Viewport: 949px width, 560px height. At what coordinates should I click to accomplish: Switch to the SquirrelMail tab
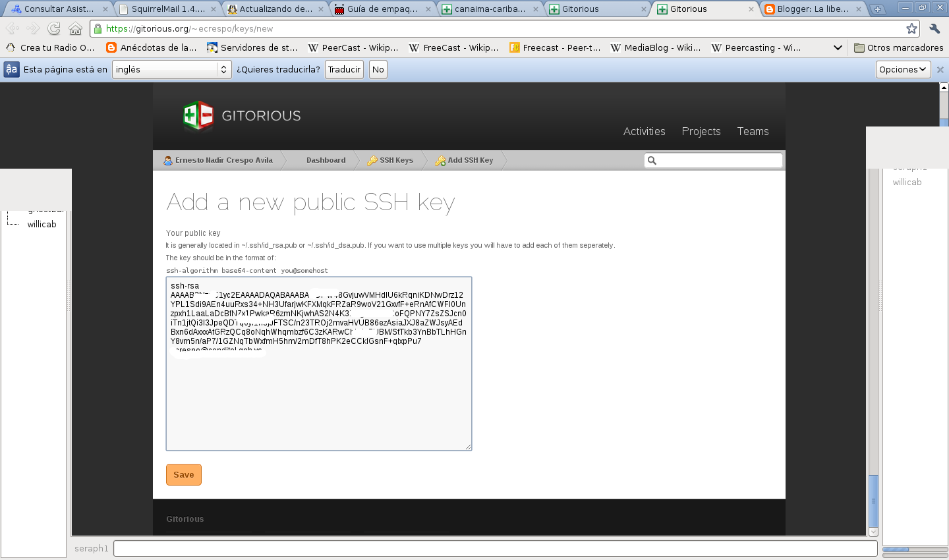(x=167, y=9)
